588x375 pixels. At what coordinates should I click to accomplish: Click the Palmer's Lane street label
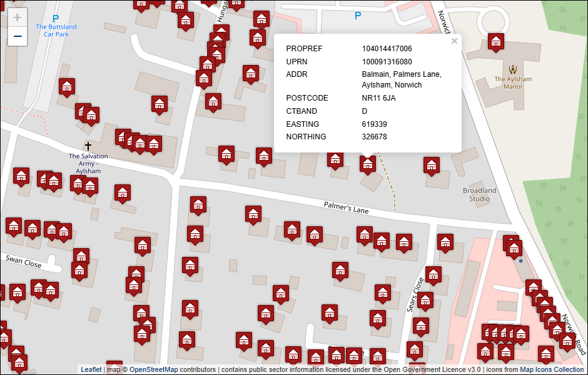[346, 207]
